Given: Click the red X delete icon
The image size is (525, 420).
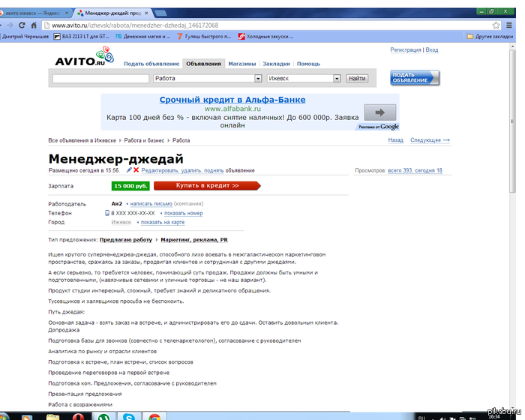Looking at the screenshot, I should (136, 171).
